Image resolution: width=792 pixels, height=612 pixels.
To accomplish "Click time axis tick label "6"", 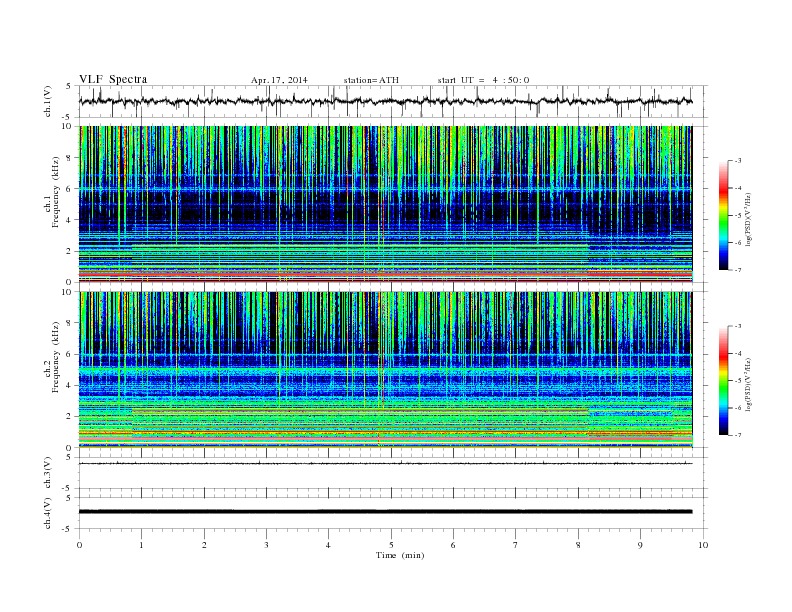I will [453, 545].
